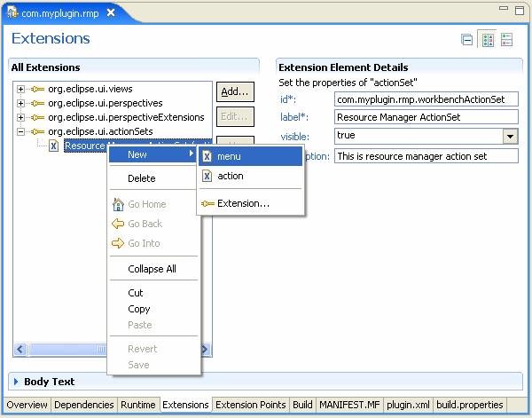This screenshot has height=418, width=532.
Task: Click the visible: field label
Action: tap(295, 137)
